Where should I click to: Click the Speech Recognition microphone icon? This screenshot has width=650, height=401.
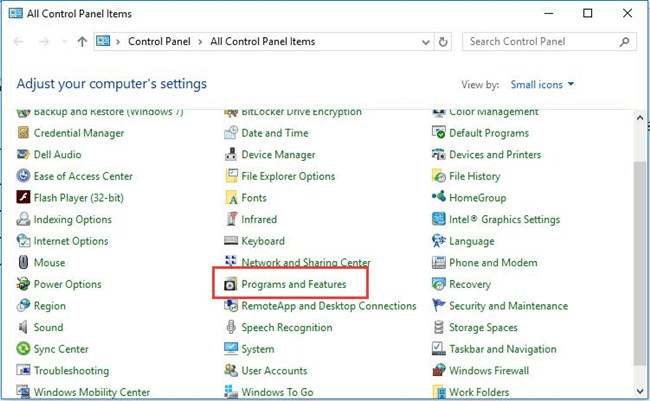[231, 327]
